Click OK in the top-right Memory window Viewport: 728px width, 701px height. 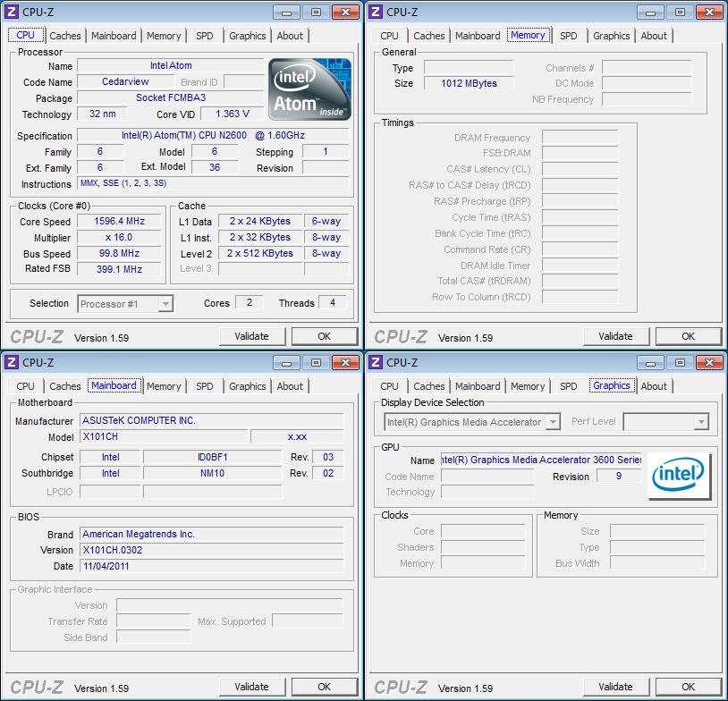[688, 336]
